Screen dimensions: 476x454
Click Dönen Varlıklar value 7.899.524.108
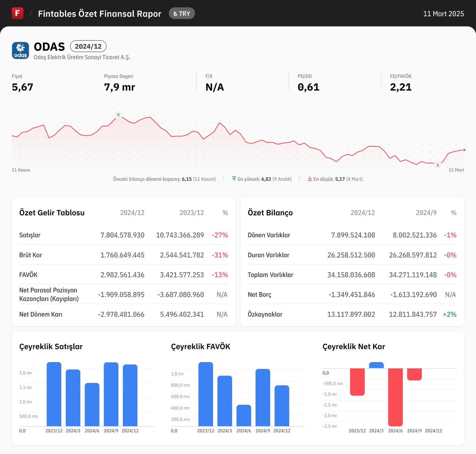click(x=353, y=235)
